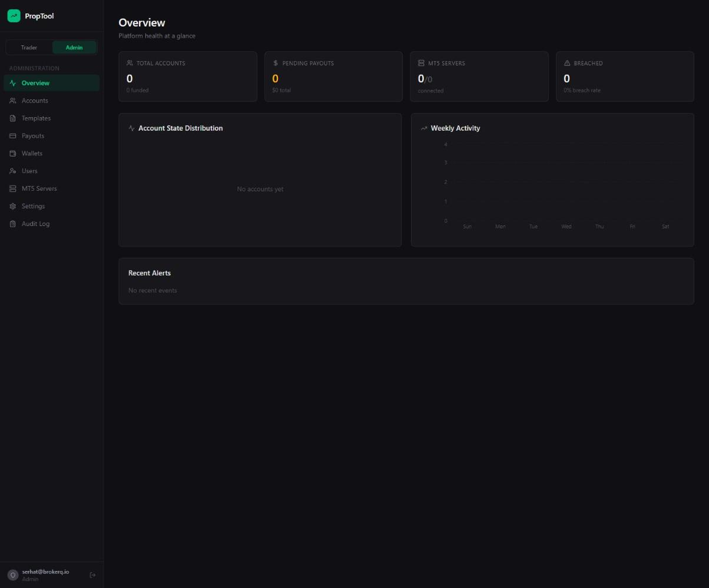This screenshot has width=709, height=588.
Task: Click the MT5 Servers icon in sidebar
Action: (x=12, y=189)
